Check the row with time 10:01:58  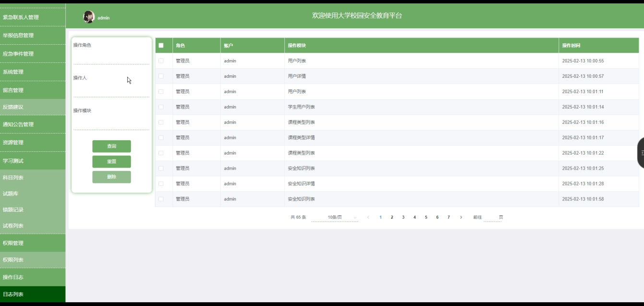pos(161,199)
